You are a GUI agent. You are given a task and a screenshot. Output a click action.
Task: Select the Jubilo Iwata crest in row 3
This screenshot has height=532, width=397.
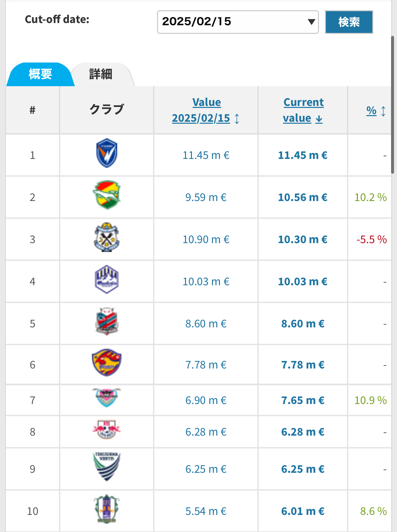pos(107,237)
